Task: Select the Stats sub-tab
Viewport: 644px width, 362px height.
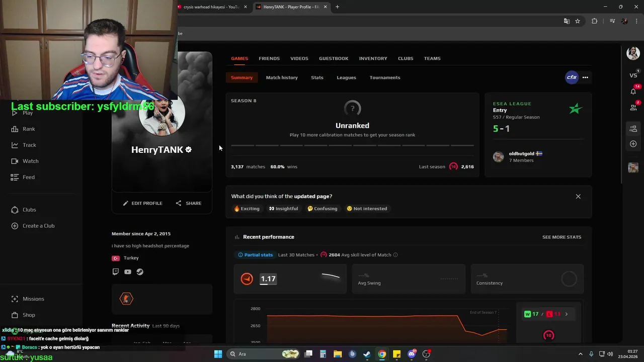Action: 317,77
